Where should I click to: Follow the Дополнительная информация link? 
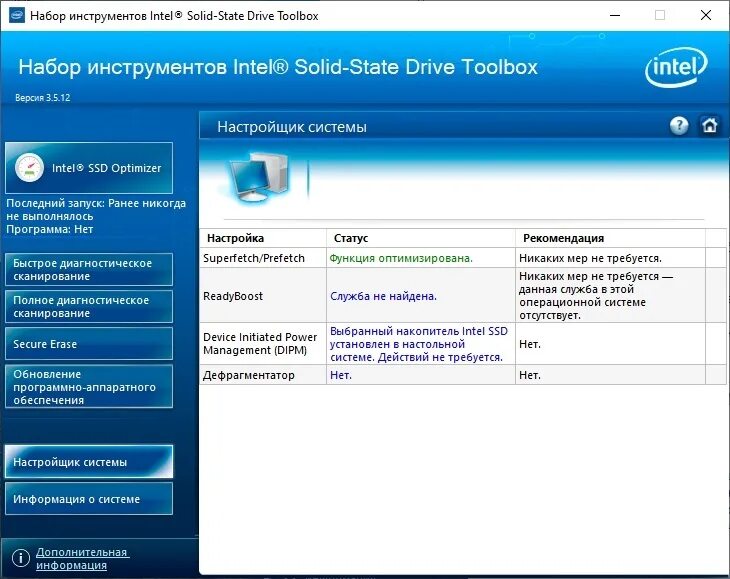(82, 559)
